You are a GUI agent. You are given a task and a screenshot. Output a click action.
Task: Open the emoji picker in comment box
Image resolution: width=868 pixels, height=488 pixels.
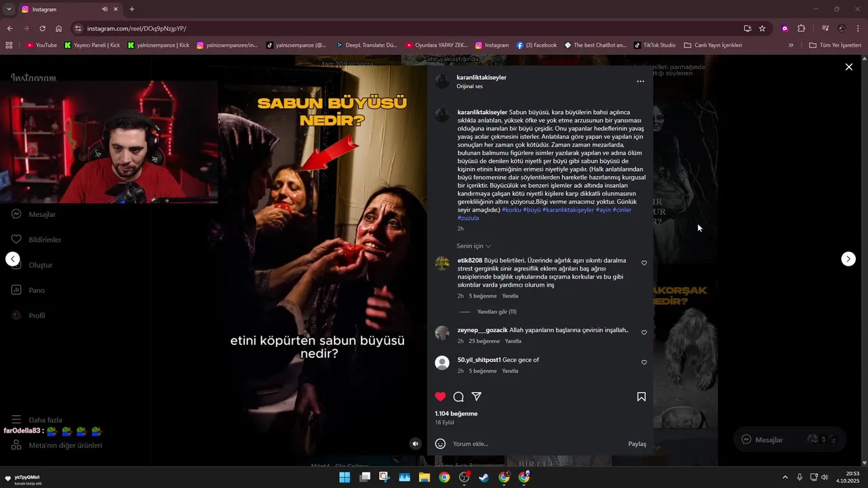[x=440, y=444]
